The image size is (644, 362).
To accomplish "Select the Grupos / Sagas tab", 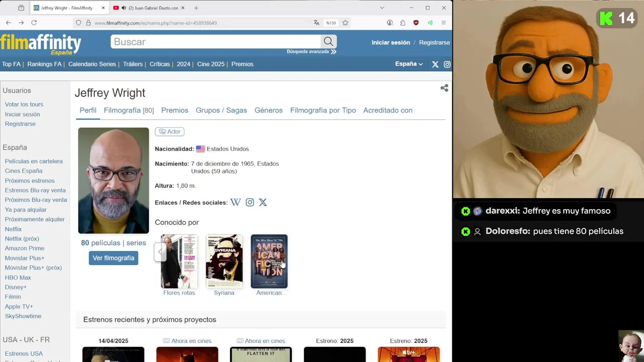I will [221, 110].
